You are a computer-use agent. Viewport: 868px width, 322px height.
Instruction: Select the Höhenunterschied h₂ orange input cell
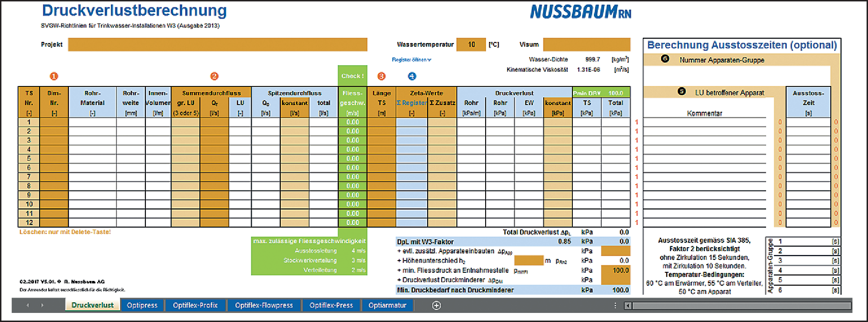[529, 261]
